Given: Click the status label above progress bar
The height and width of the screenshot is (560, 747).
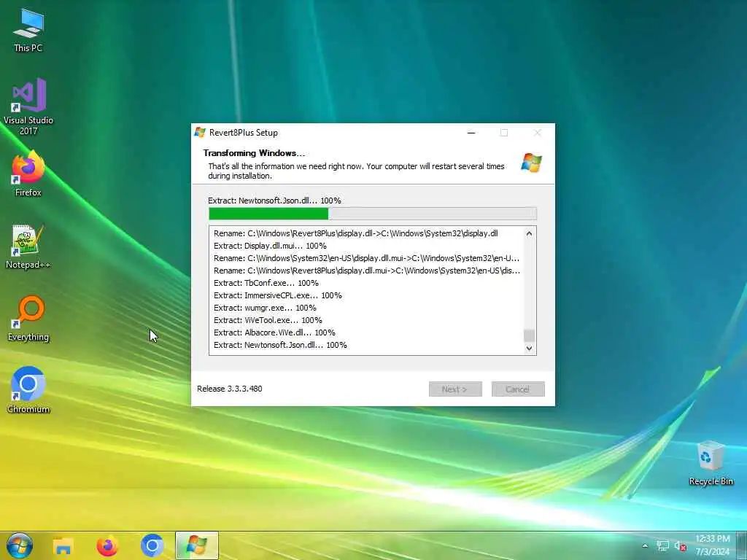Looking at the screenshot, I should (x=274, y=201).
